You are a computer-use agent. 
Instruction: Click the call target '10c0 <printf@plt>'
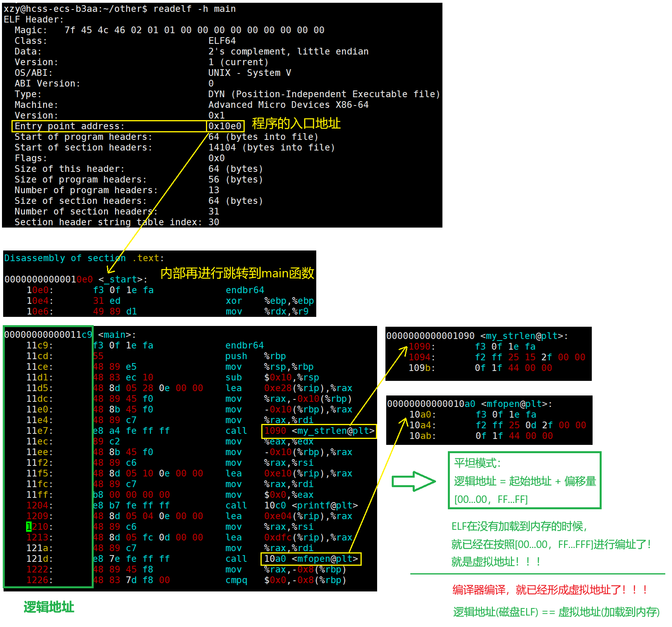tap(311, 505)
